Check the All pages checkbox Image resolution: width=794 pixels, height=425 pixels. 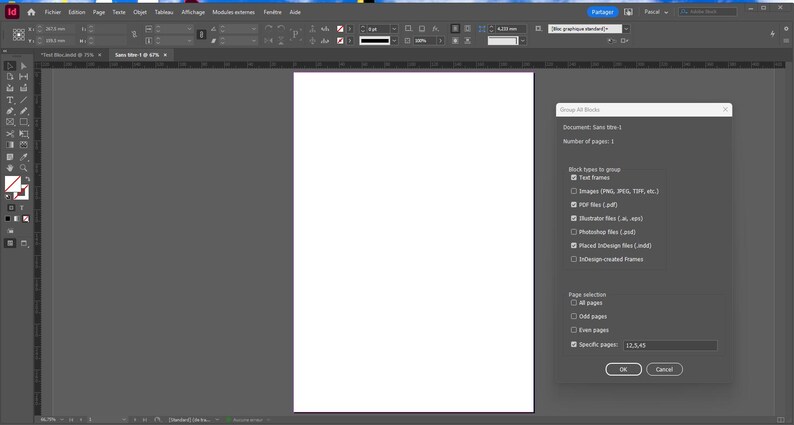[574, 303]
